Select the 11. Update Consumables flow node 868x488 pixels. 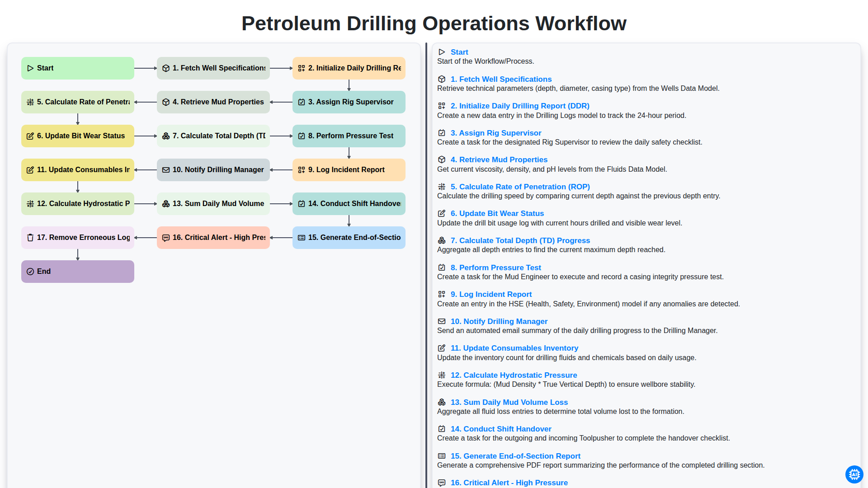click(x=78, y=170)
